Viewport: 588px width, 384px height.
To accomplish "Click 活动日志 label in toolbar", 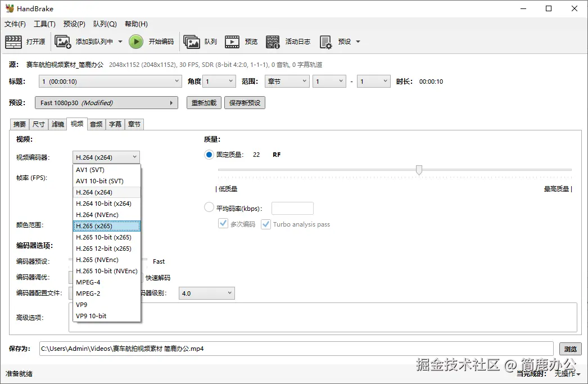I will (298, 42).
